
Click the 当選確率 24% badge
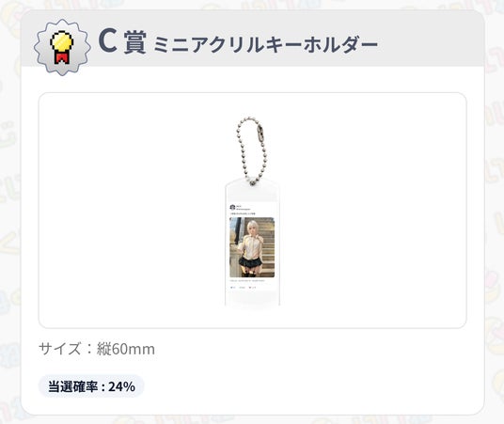click(91, 386)
